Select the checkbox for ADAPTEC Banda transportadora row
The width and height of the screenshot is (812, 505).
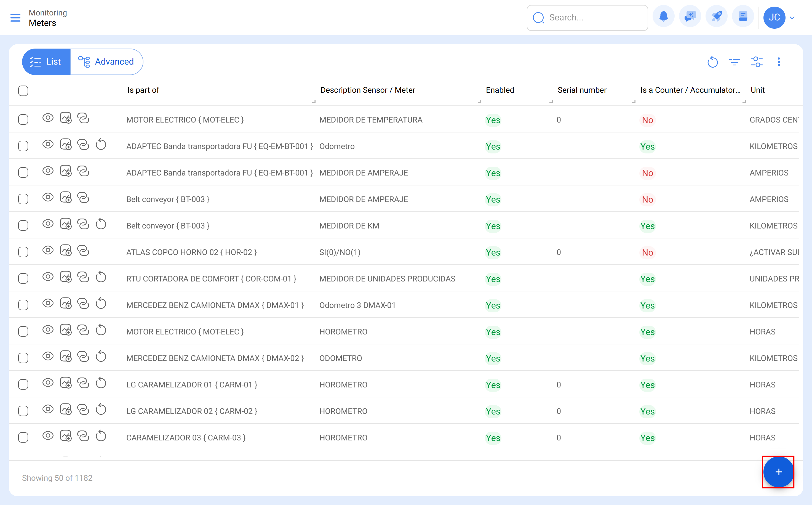pyautogui.click(x=23, y=146)
